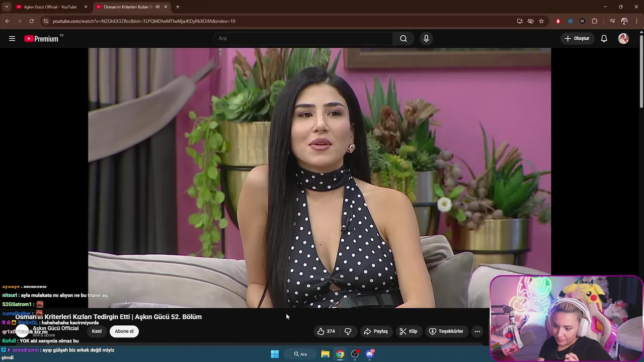Open the blue sound-wave extension icon

click(570, 21)
